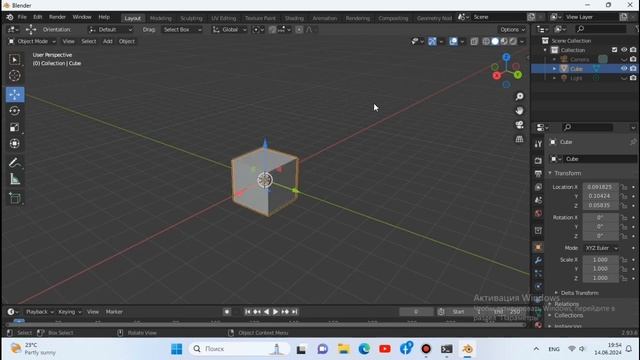640x360 pixels.
Task: Open Windows Start menu
Action: [177, 349]
